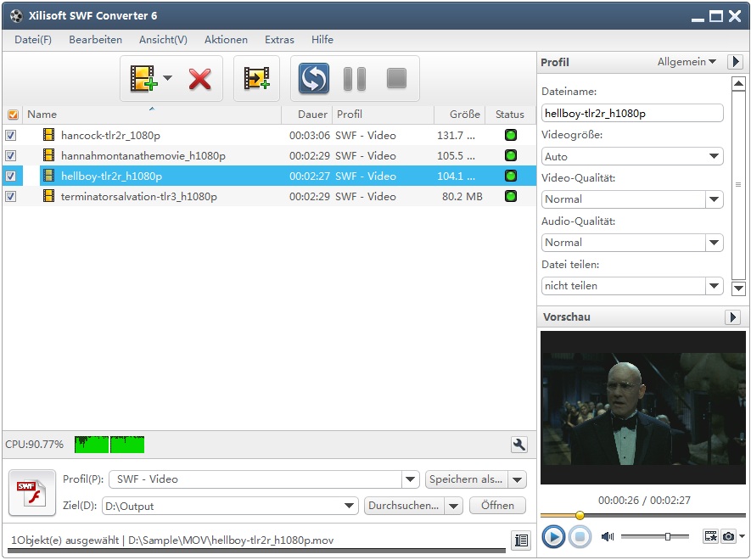Viewport: 751px width, 560px height.
Task: Open the Extras menu
Action: pyautogui.click(x=279, y=40)
